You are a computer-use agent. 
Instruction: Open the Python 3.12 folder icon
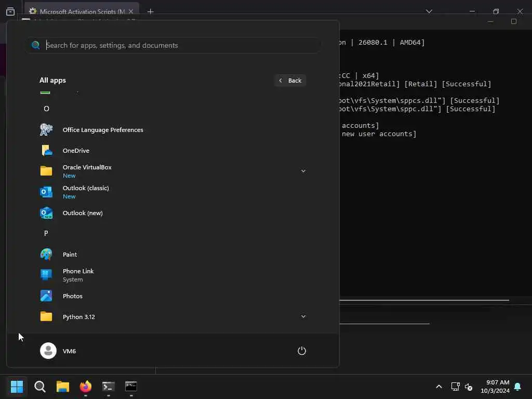[x=46, y=316]
